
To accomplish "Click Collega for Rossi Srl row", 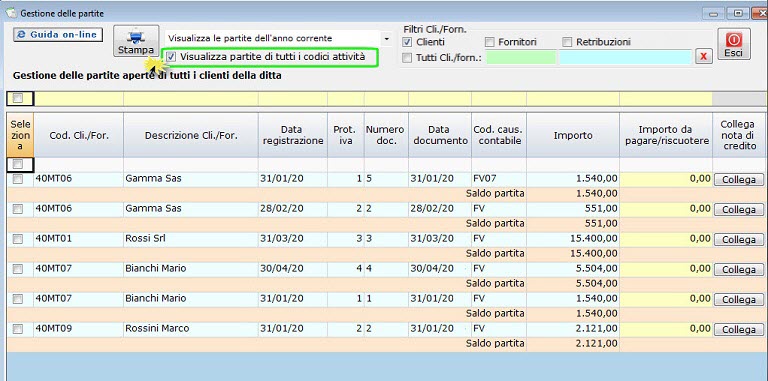I will point(739,240).
